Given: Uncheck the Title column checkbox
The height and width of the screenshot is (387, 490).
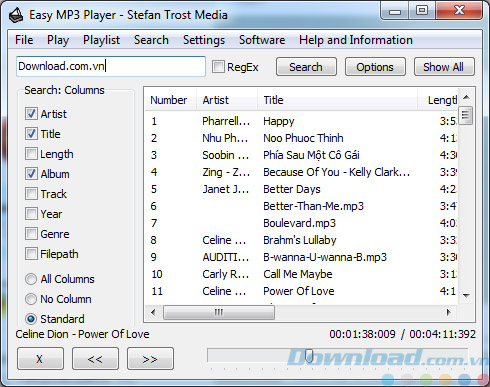Looking at the screenshot, I should (31, 134).
